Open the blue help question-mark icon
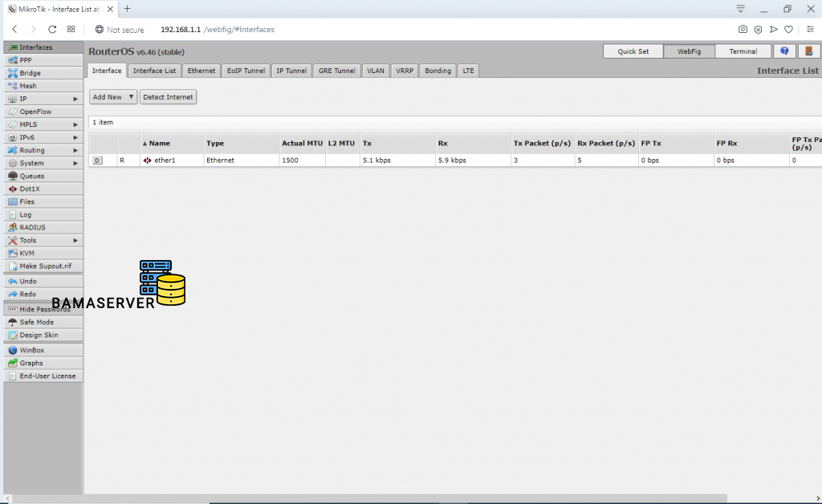This screenshot has width=822, height=504. 784,51
